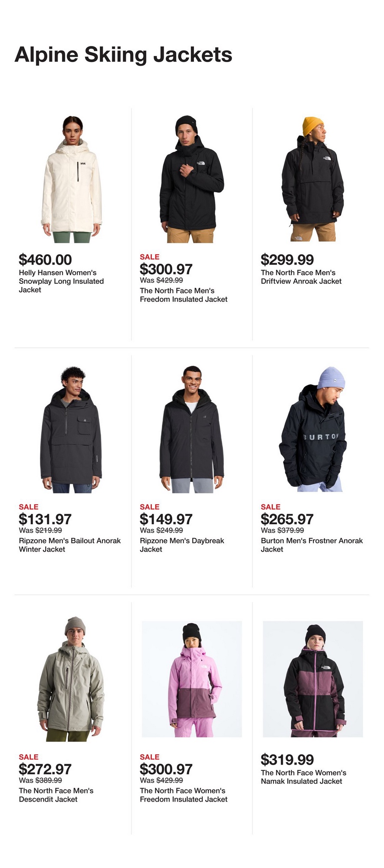View the Namak Insulated Jacket image
Screen dimensions: 384x868
click(313, 679)
